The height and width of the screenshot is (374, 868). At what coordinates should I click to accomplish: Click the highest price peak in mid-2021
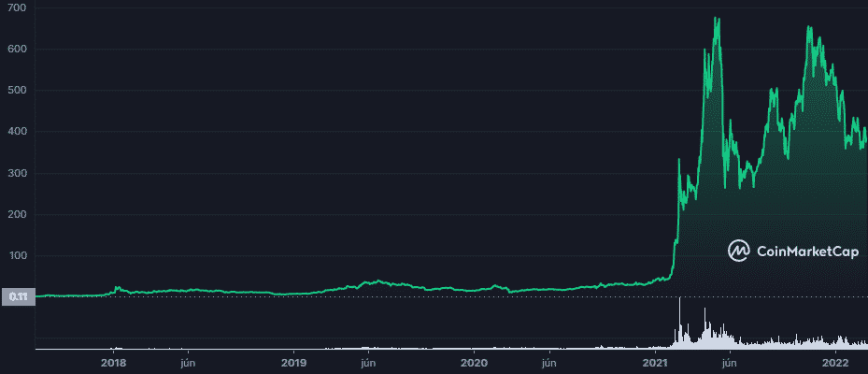click(716, 18)
